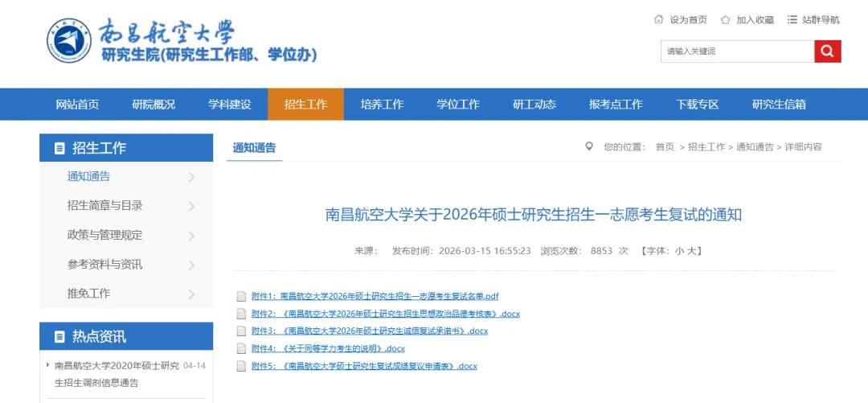The width and height of the screenshot is (868, 403).
Task: Click the red search magnifier button
Action: click(x=828, y=51)
